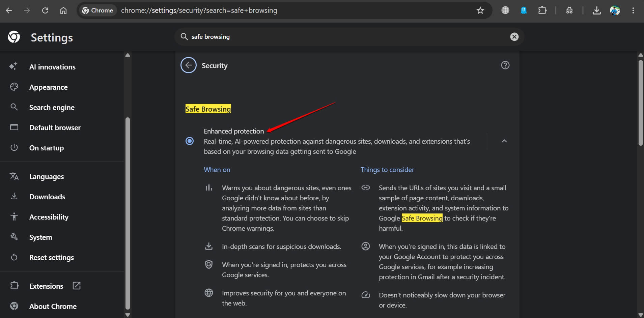The image size is (644, 318).
Task: Open On startup settings
Action: (46, 148)
